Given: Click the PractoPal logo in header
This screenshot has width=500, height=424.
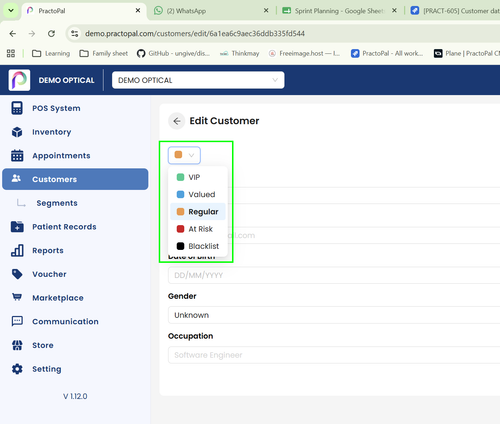Looking at the screenshot, I should coord(19,80).
